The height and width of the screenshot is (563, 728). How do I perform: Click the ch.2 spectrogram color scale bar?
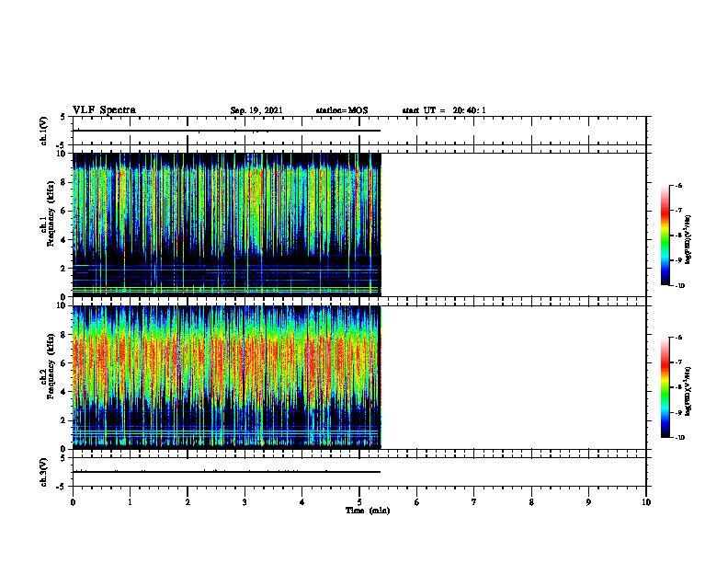pos(665,387)
